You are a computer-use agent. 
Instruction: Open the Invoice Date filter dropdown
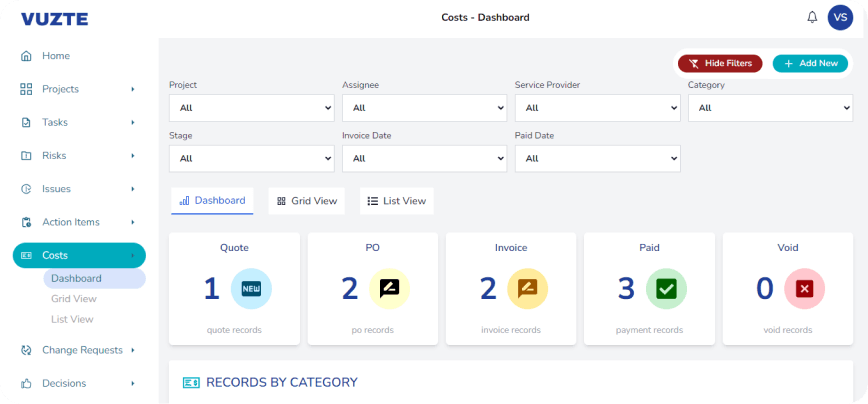pos(424,158)
